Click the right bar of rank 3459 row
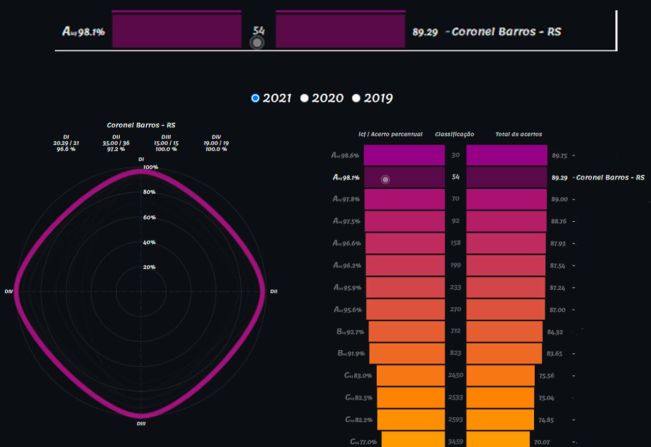The image size is (651, 447). click(498, 439)
